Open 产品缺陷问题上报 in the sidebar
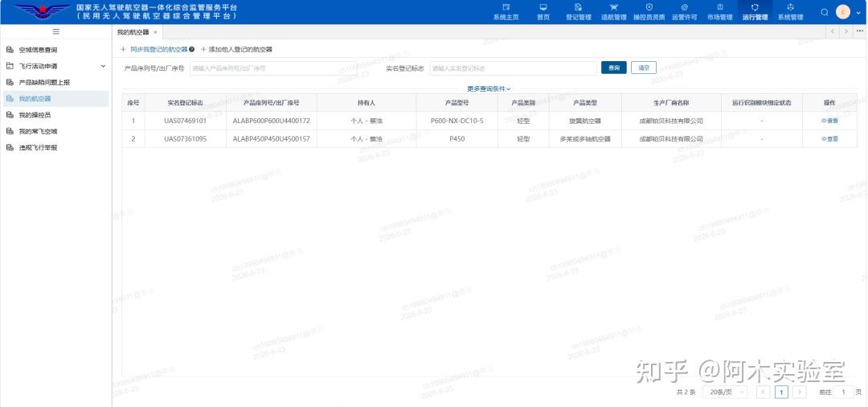868x407 pixels. [x=44, y=83]
